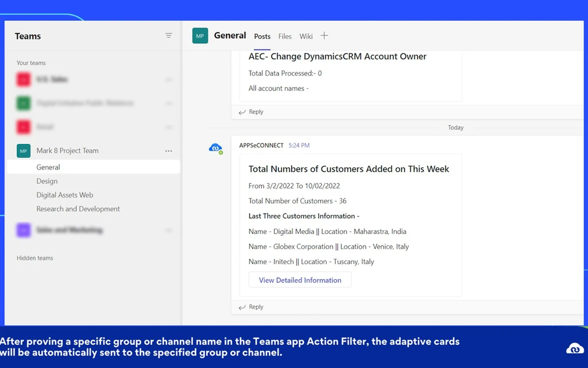The width and height of the screenshot is (588, 368).
Task: Click 'Last Three Customers Information' heading
Action: click(304, 216)
